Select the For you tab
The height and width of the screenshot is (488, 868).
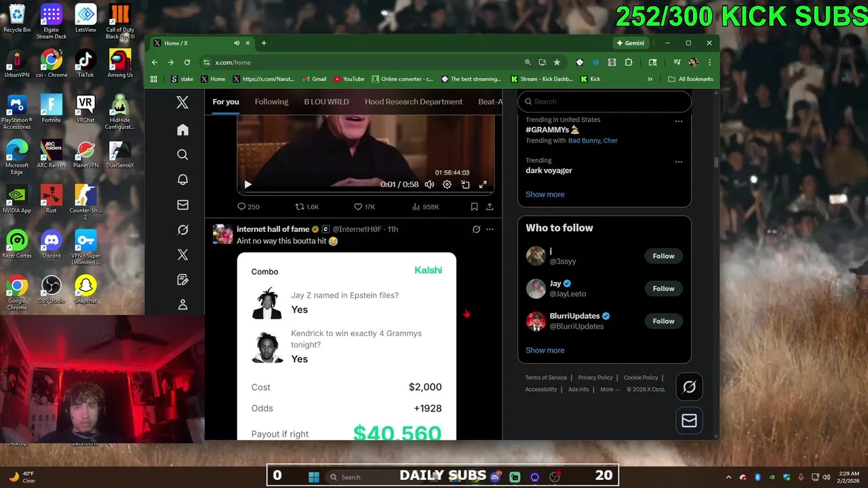point(226,102)
